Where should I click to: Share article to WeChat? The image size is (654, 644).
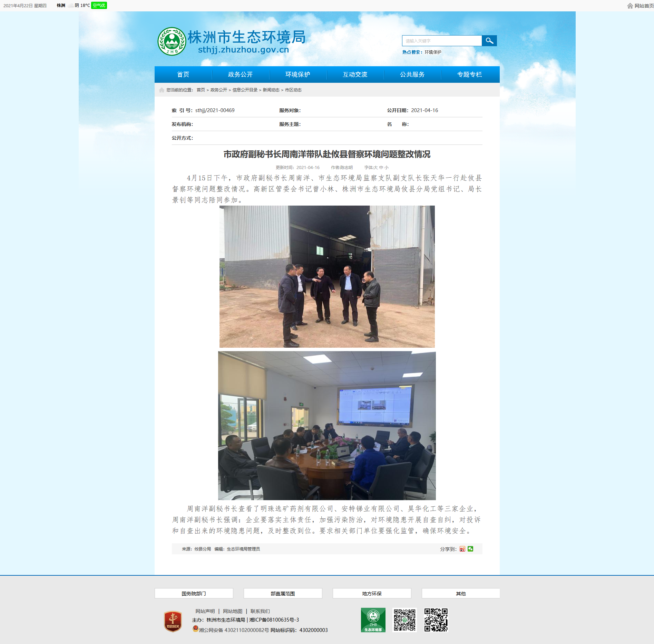(470, 549)
